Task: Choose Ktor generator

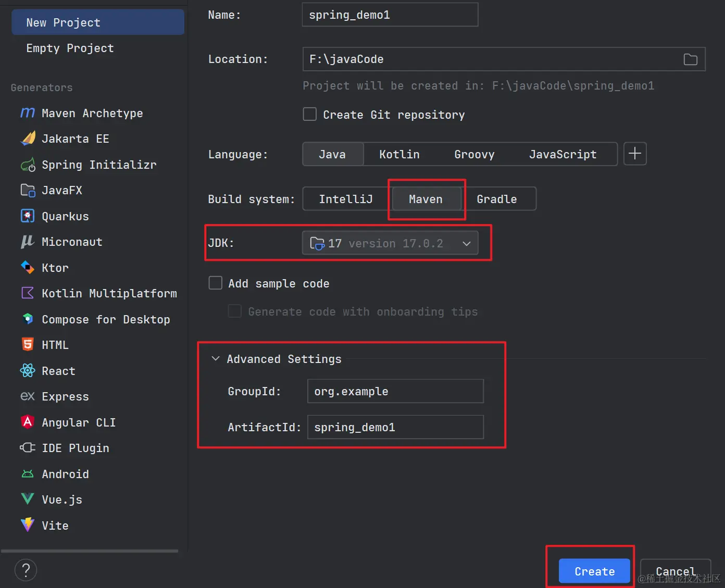Action: pyautogui.click(x=55, y=268)
